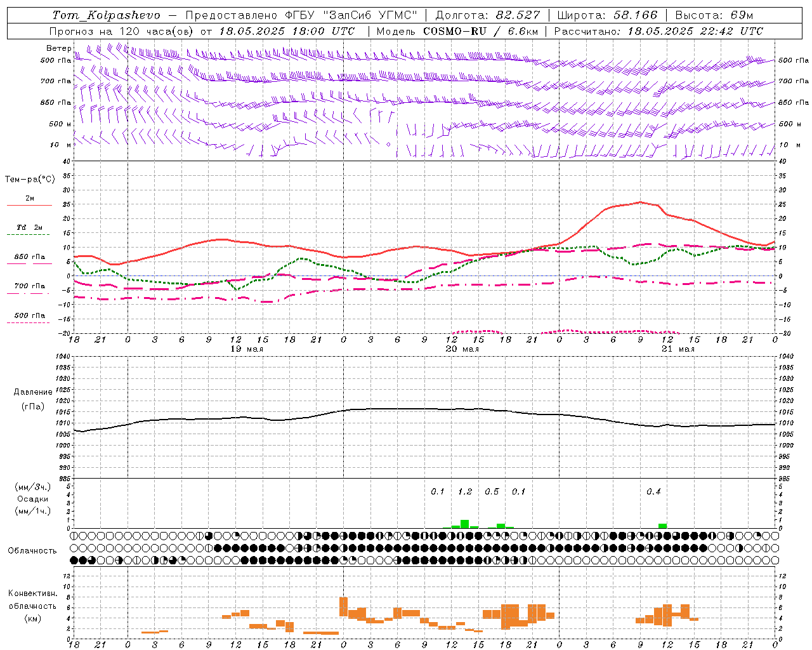
Task: Click the 0.4 precipitation amount value
Action: click(x=653, y=492)
